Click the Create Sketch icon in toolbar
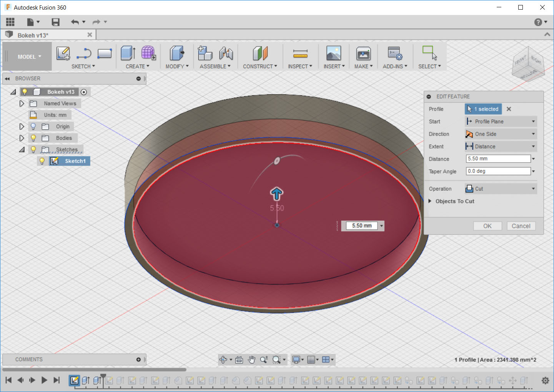 tap(63, 53)
